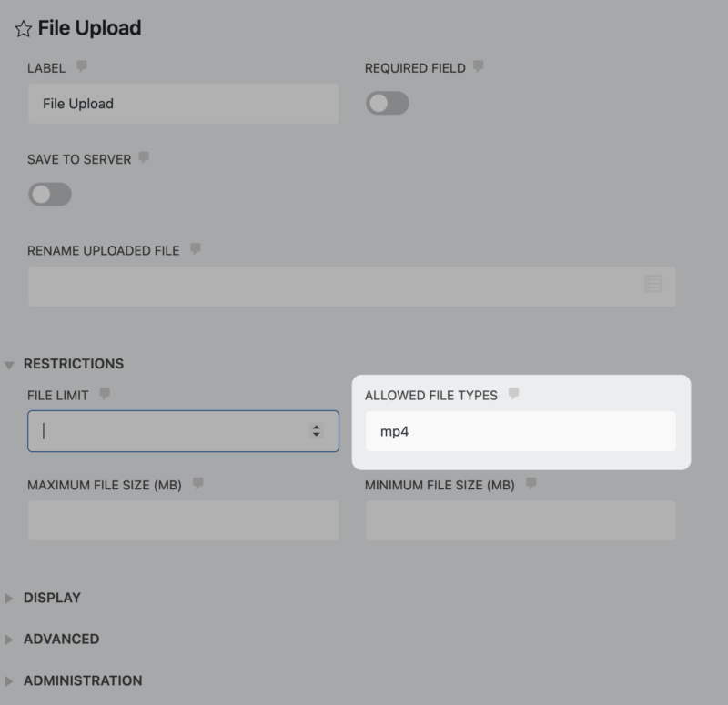The height and width of the screenshot is (705, 728).
Task: Enable the Required Field toggle
Action: coord(387,103)
